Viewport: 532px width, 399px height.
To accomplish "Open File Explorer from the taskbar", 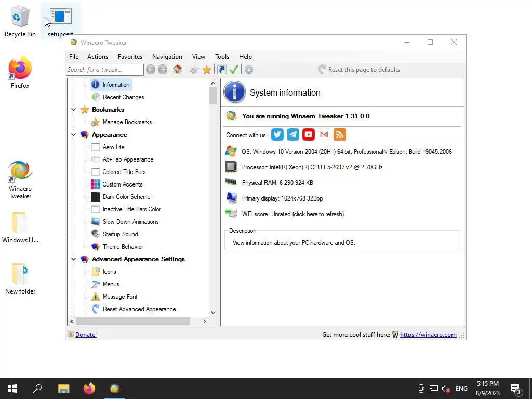I will [63, 389].
